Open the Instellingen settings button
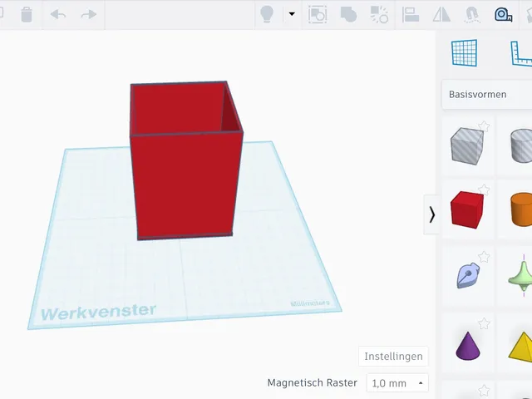Image resolution: width=532 pixels, height=399 pixels. [x=393, y=357]
